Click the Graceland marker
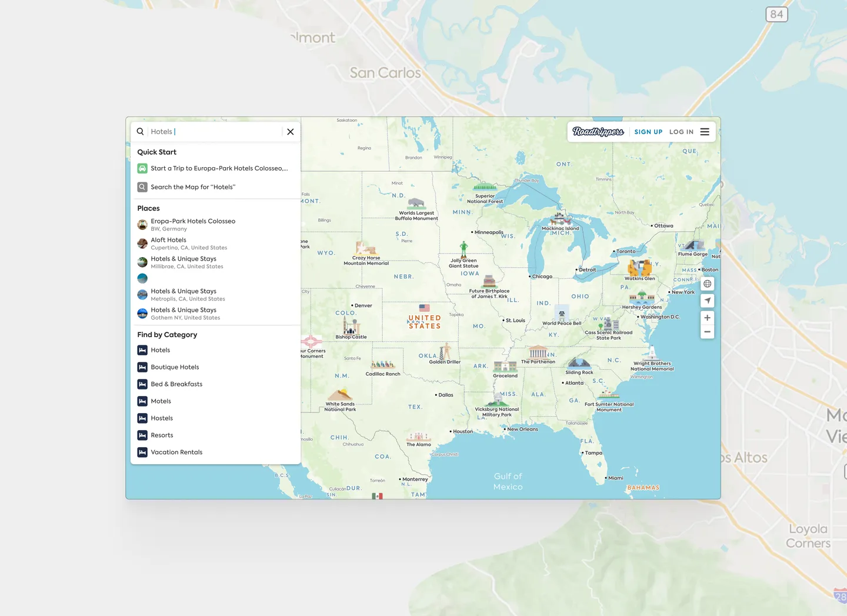 [505, 370]
